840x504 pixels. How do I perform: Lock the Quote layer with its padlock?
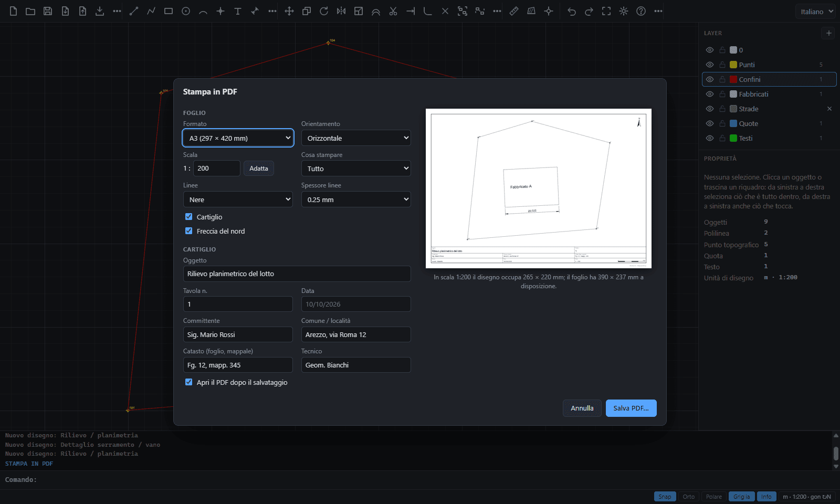coord(722,123)
